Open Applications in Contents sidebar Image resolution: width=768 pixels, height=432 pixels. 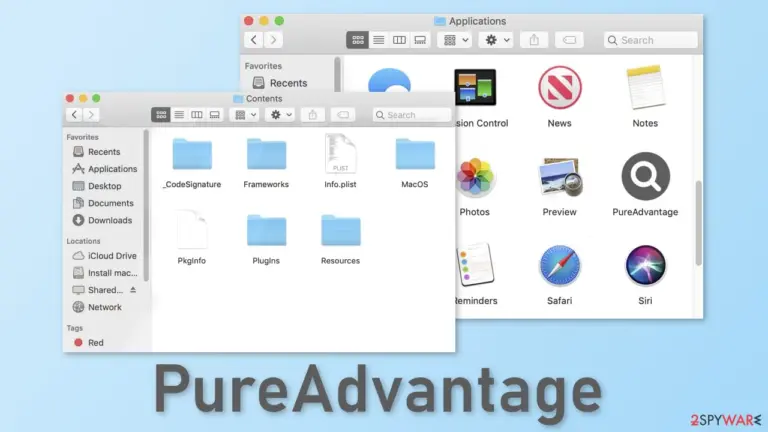coord(105,169)
